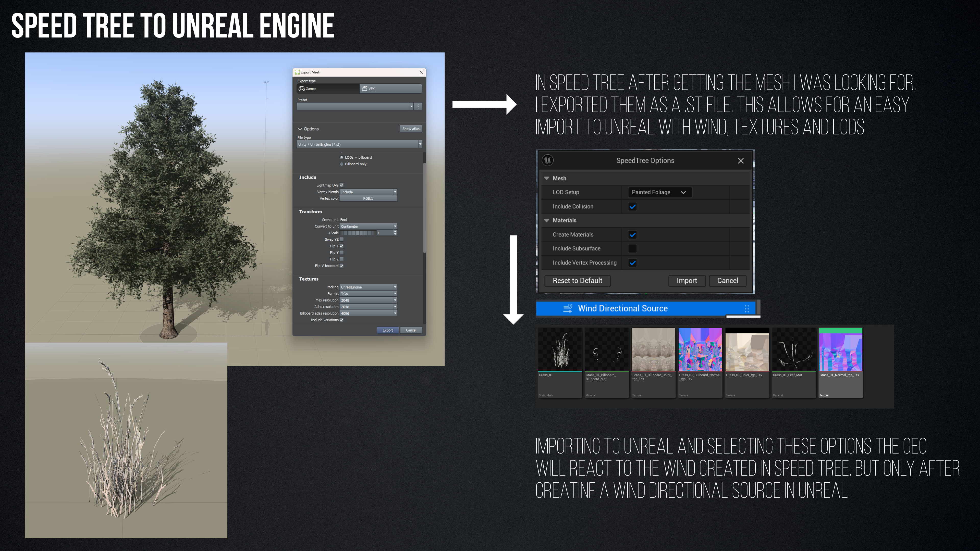Enable the Include Subsurface checkbox

pos(633,249)
